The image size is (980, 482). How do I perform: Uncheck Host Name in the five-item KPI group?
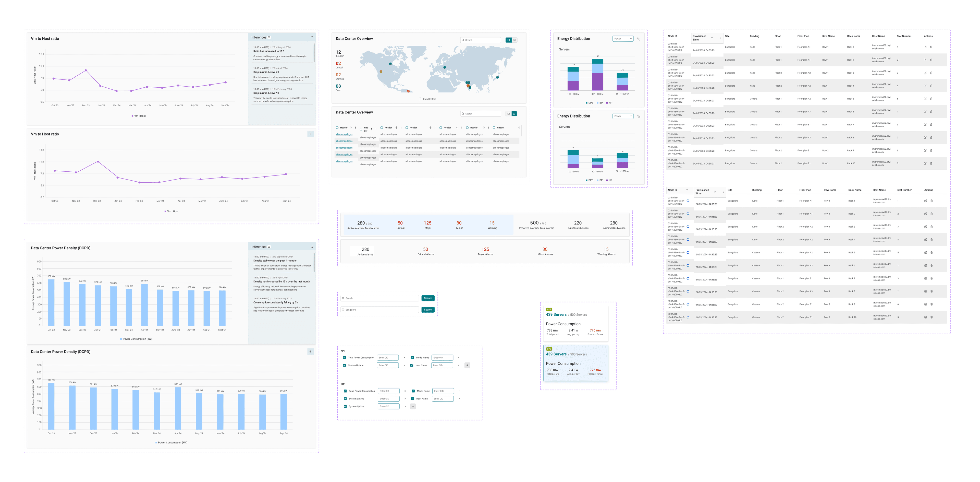(412, 399)
